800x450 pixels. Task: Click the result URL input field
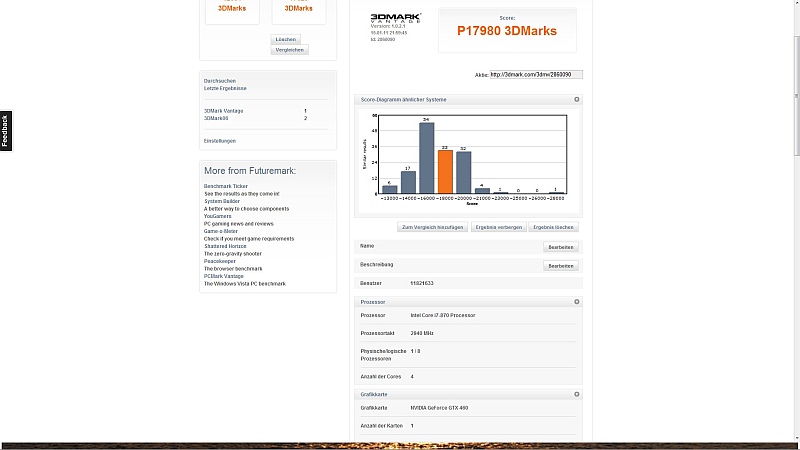tap(536, 74)
